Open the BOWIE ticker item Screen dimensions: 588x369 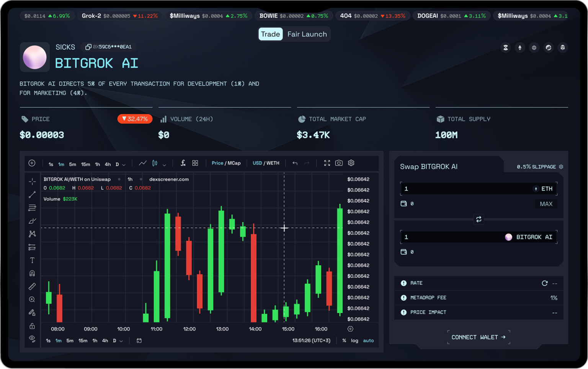click(294, 16)
